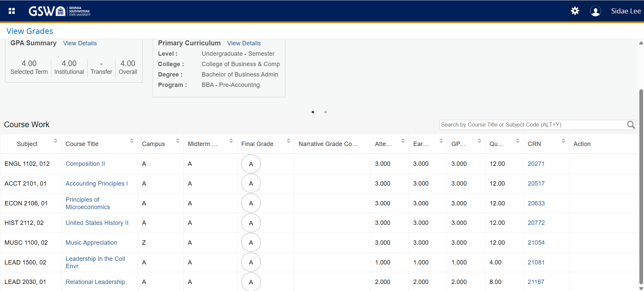Sort by Earned hours column arrows
Screen dimensions: 644x291
tap(441, 141)
